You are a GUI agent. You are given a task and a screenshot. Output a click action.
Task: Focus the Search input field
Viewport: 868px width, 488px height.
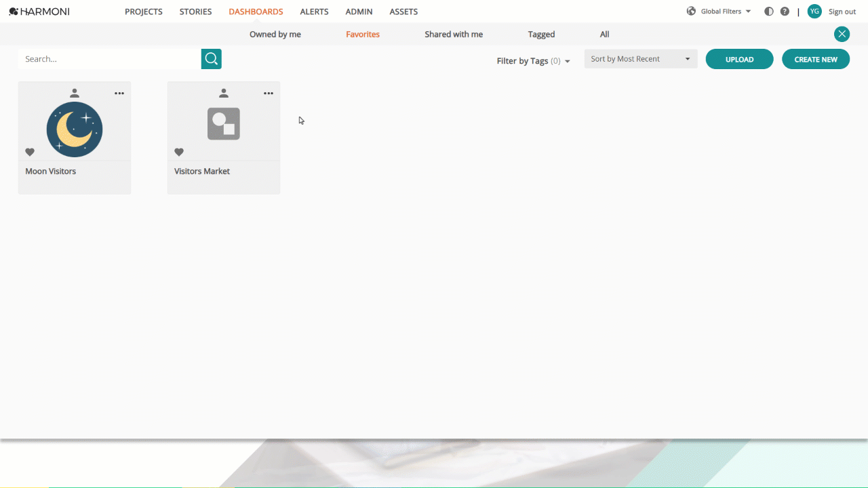click(110, 59)
